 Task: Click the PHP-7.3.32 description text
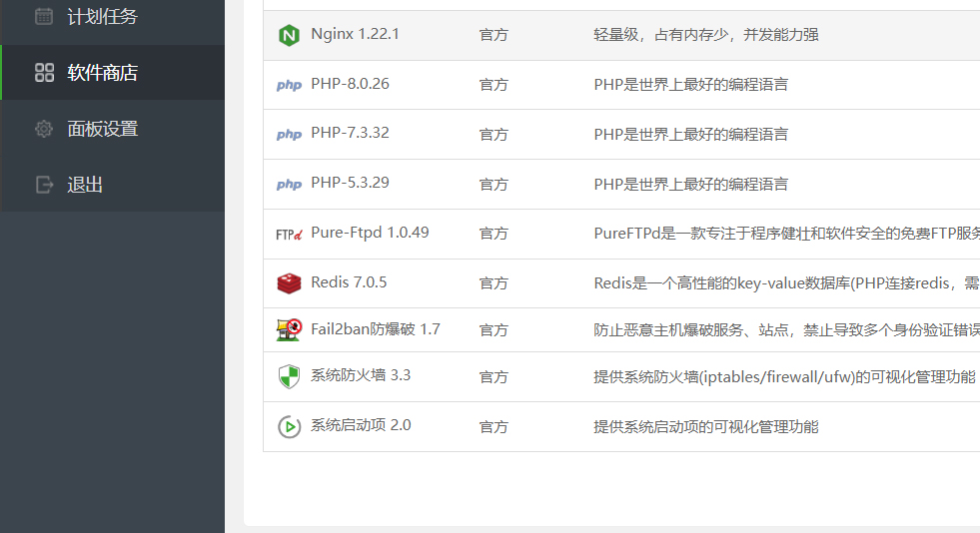click(x=691, y=134)
